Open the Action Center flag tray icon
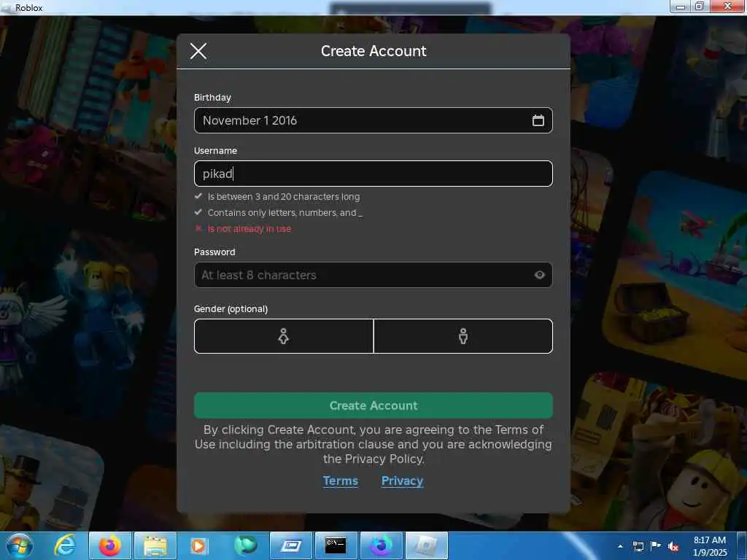747x560 pixels. pyautogui.click(x=656, y=546)
